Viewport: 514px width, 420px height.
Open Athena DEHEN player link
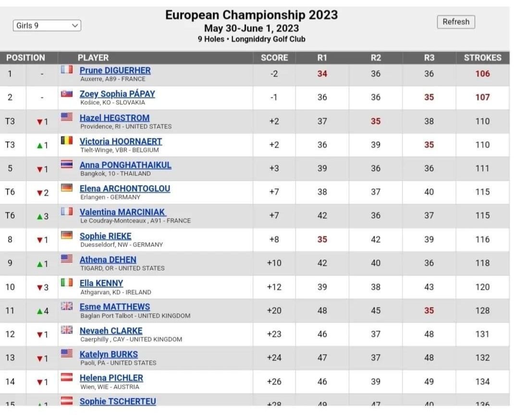point(108,259)
